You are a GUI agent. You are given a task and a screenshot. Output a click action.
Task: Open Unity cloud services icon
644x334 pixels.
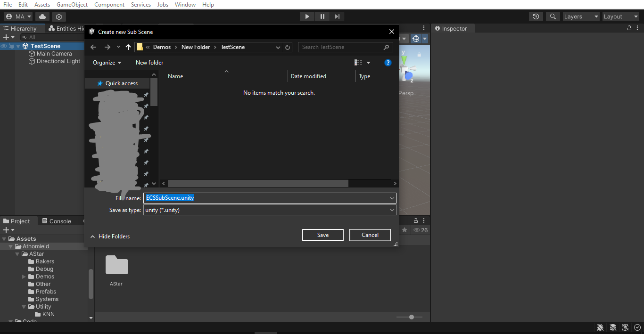coord(42,16)
